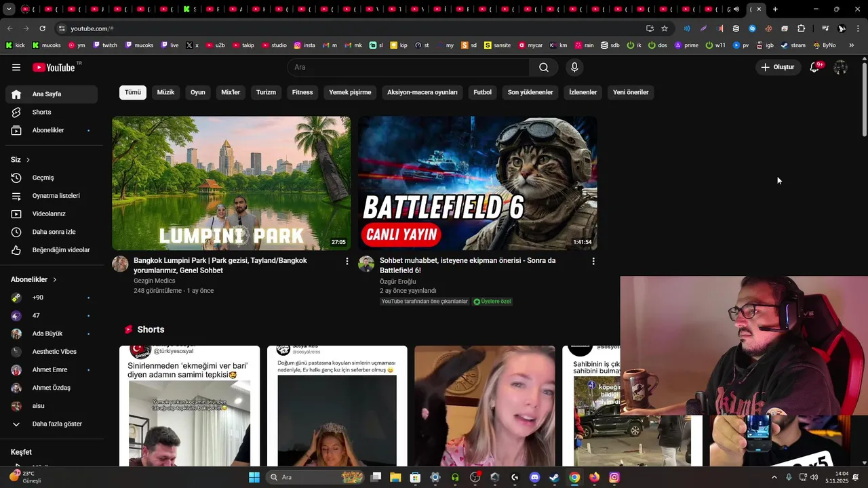This screenshot has height=488, width=868.
Task: Open Chrome's three-dot menu
Action: click(x=857, y=28)
